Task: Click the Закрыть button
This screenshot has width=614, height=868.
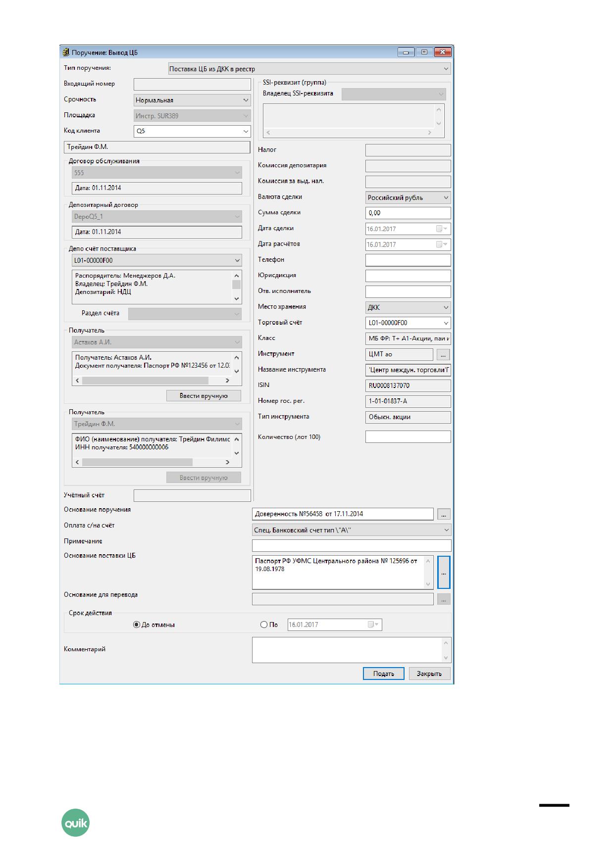Action: 429,674
